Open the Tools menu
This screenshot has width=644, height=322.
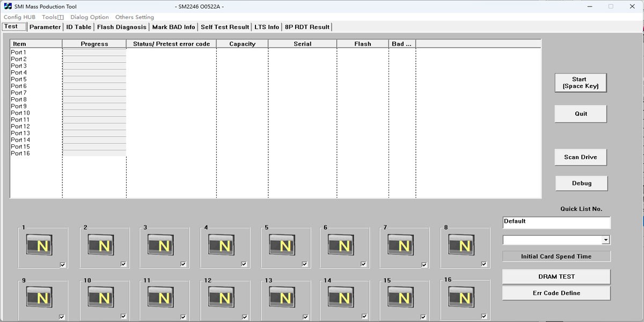(53, 17)
